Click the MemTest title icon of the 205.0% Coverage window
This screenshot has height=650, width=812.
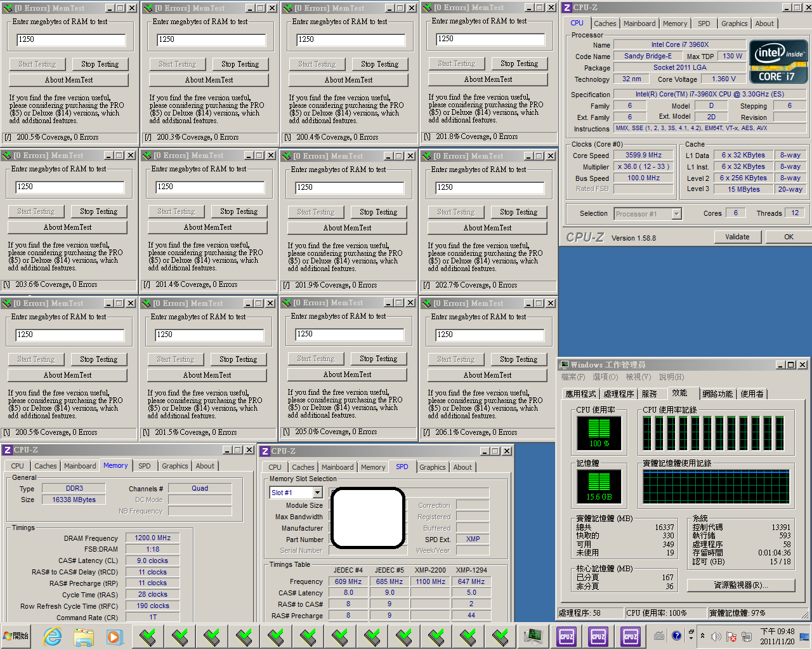pyautogui.click(x=286, y=303)
